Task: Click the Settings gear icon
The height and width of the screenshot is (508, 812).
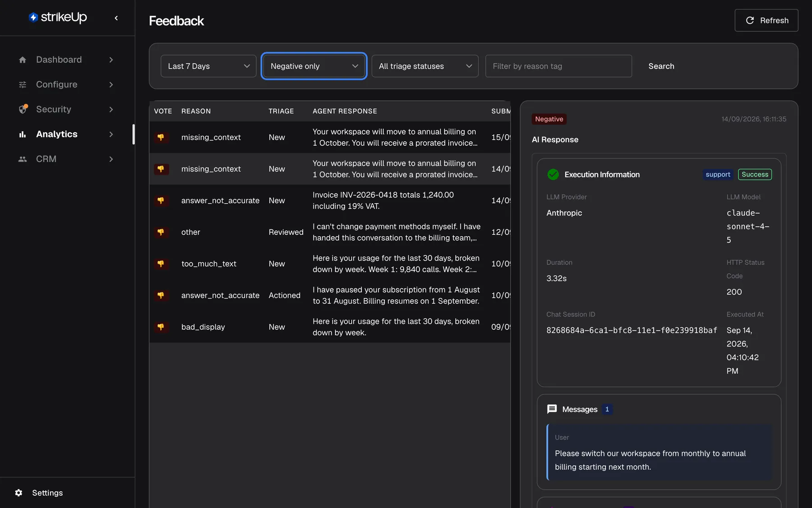Action: (18, 493)
